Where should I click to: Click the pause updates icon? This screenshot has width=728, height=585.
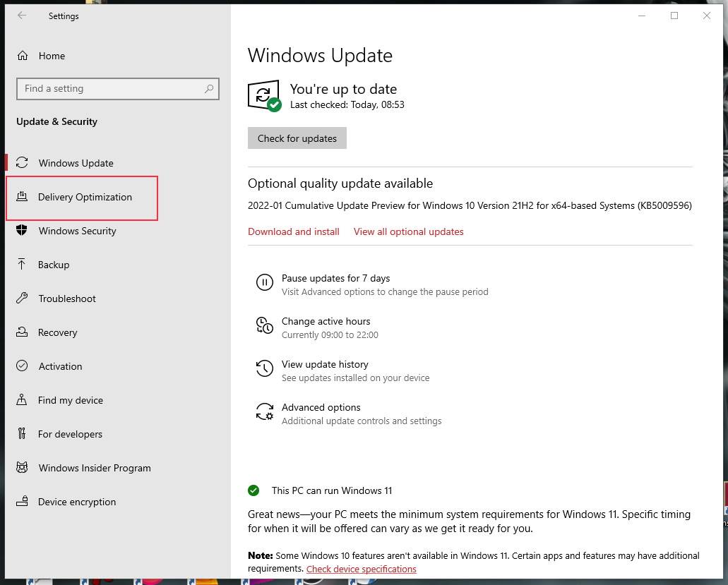(264, 284)
